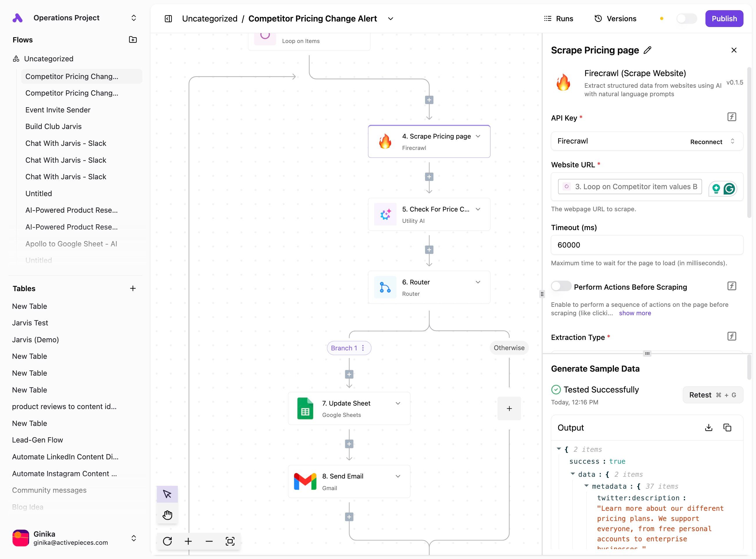
Task: Open the Runs tab
Action: 558,19
